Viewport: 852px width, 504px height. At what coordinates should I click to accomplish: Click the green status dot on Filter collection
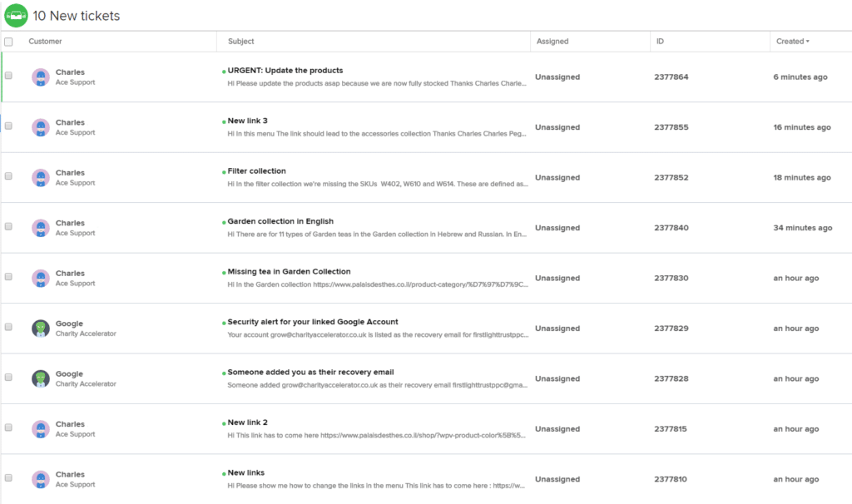[221, 170]
